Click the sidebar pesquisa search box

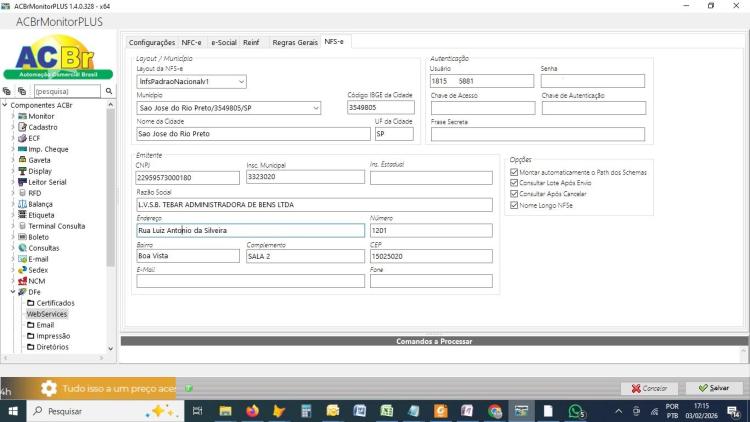coord(67,91)
